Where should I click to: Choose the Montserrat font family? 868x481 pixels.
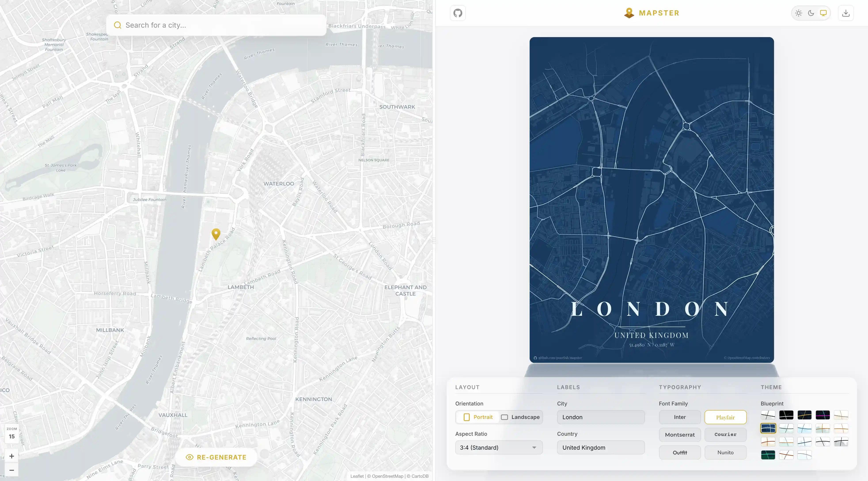(680, 435)
